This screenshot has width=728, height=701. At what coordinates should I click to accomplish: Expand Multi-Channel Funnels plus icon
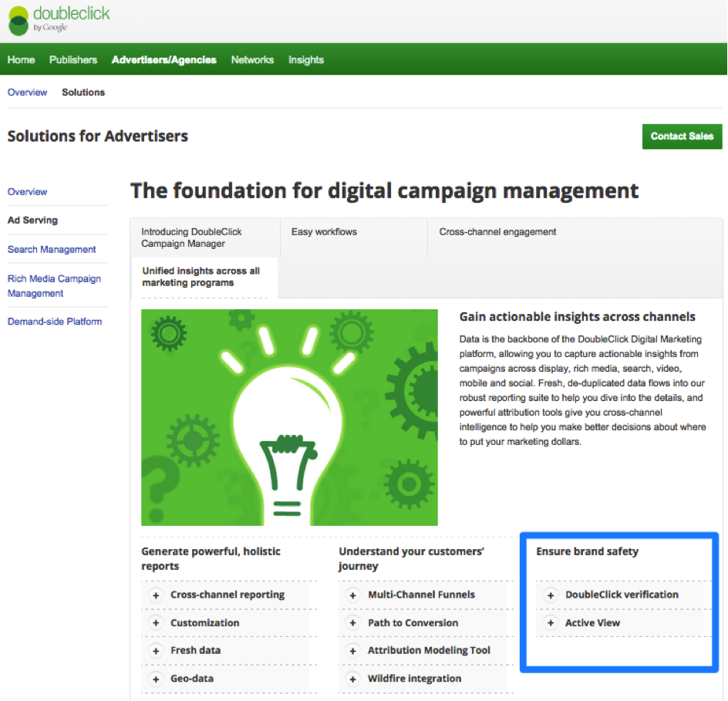353,595
